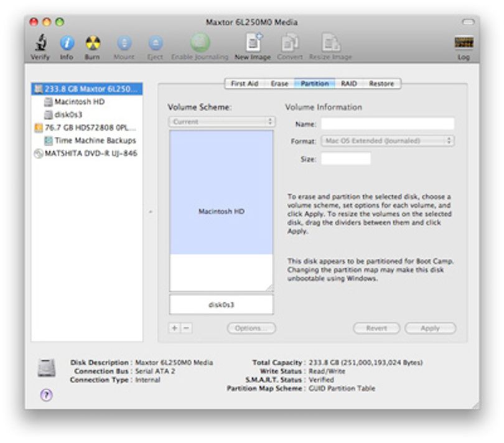Open the Log viewer icon
The width and height of the screenshot is (504, 443).
pyautogui.click(x=464, y=42)
